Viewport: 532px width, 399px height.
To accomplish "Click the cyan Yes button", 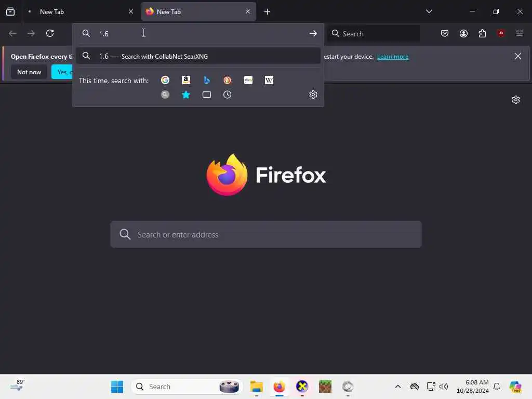I will [62, 72].
